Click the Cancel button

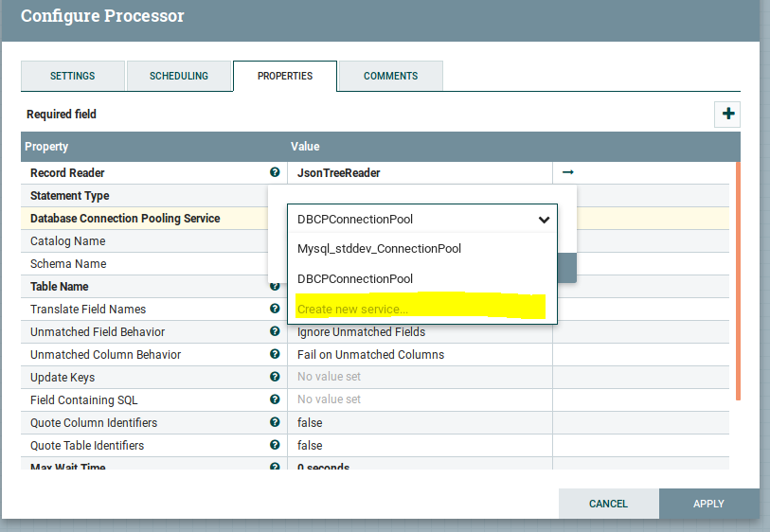click(608, 504)
